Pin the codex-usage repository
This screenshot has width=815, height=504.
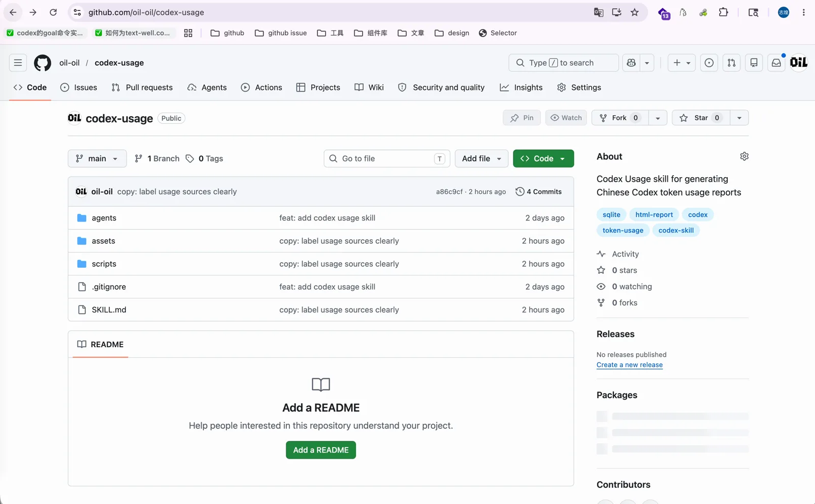[x=522, y=118]
